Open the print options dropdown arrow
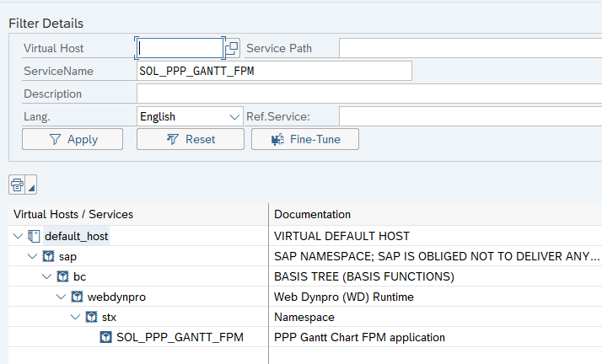 tap(31, 185)
